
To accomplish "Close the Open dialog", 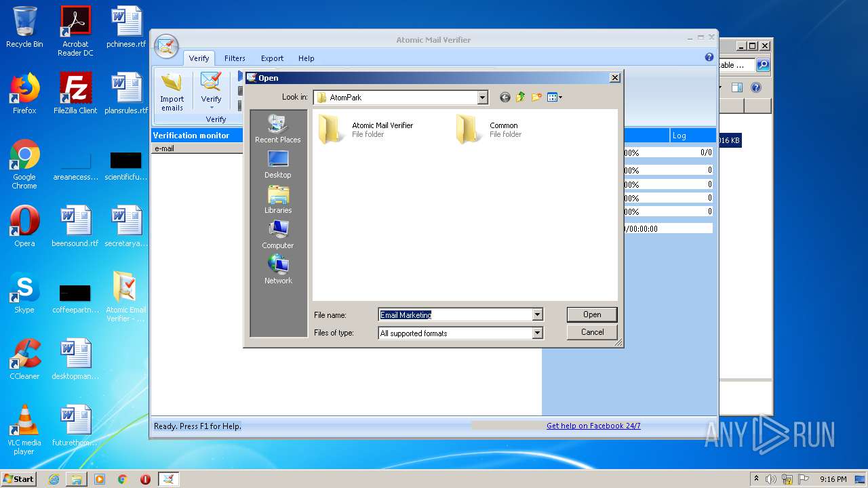I will (x=615, y=78).
